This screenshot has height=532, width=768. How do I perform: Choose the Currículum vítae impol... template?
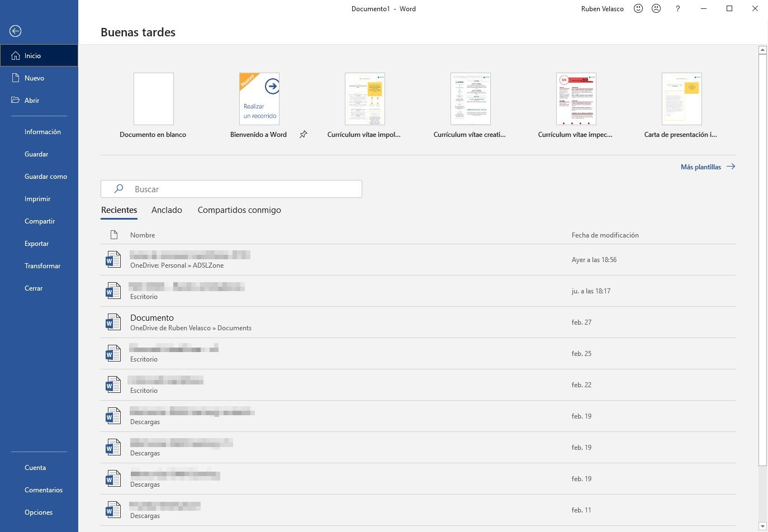[364, 106]
